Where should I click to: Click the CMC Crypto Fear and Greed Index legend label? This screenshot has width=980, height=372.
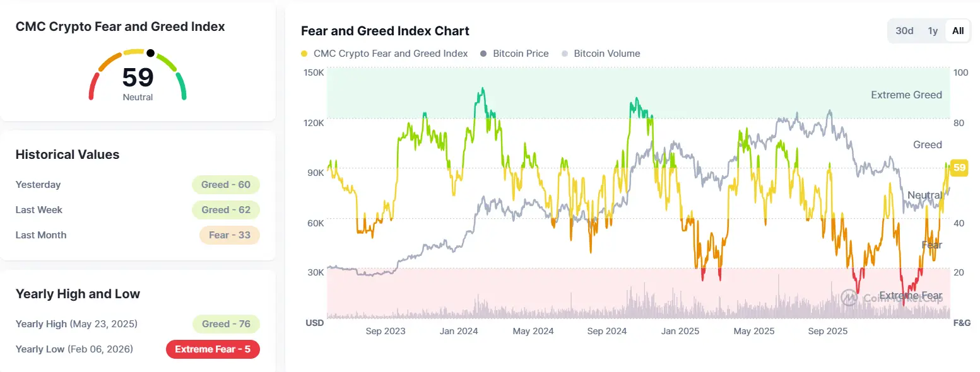pos(391,54)
